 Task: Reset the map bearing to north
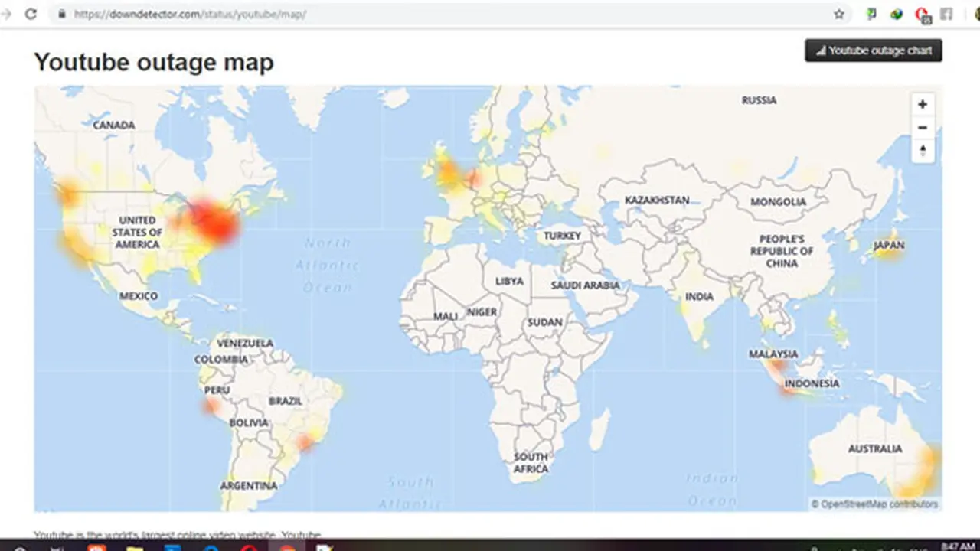(923, 150)
